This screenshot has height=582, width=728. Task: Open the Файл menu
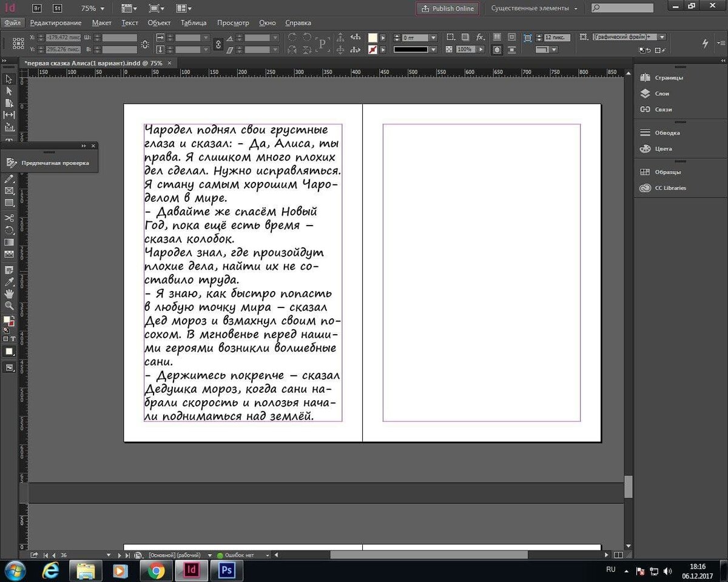[x=12, y=22]
